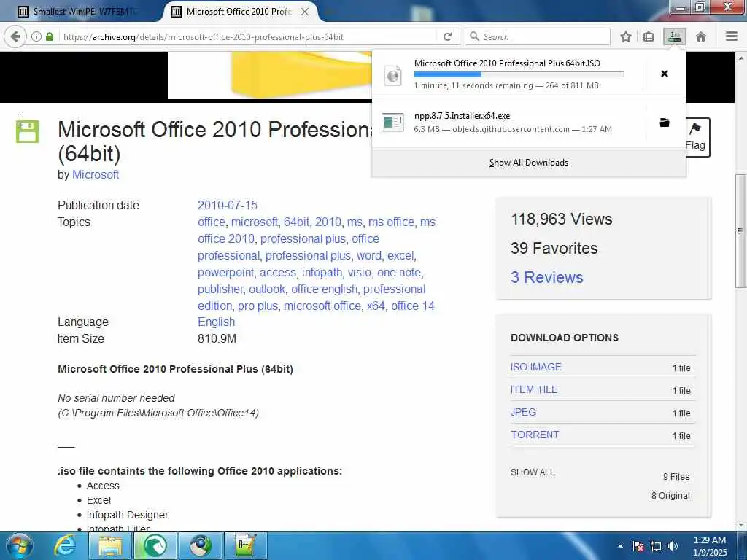Click Show All Downloads
The image size is (747, 560).
[529, 163]
